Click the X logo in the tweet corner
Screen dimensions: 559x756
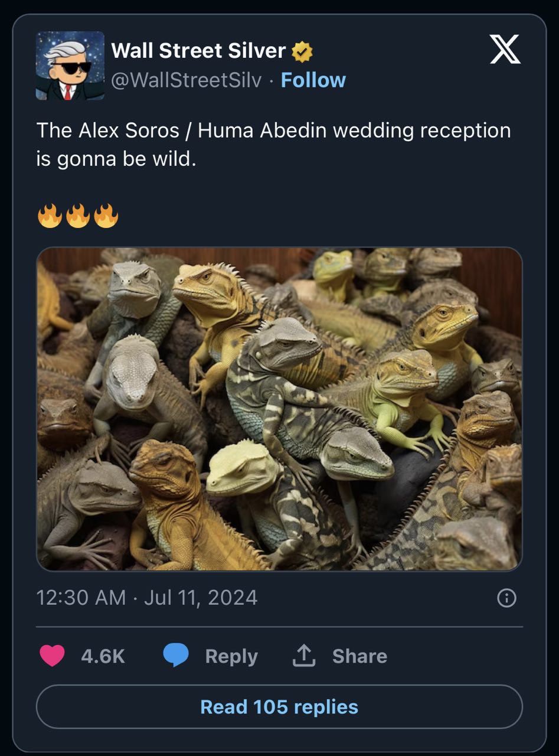(x=505, y=50)
